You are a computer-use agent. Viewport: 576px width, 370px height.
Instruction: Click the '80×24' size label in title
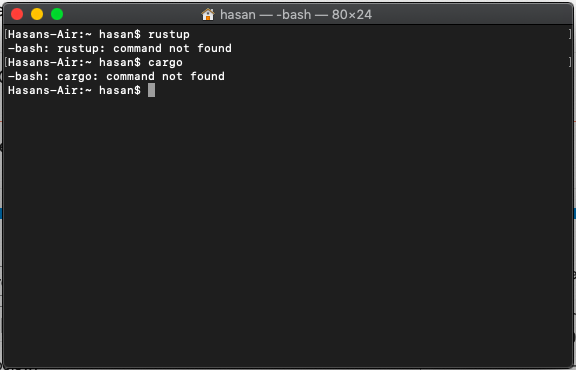pyautogui.click(x=352, y=15)
